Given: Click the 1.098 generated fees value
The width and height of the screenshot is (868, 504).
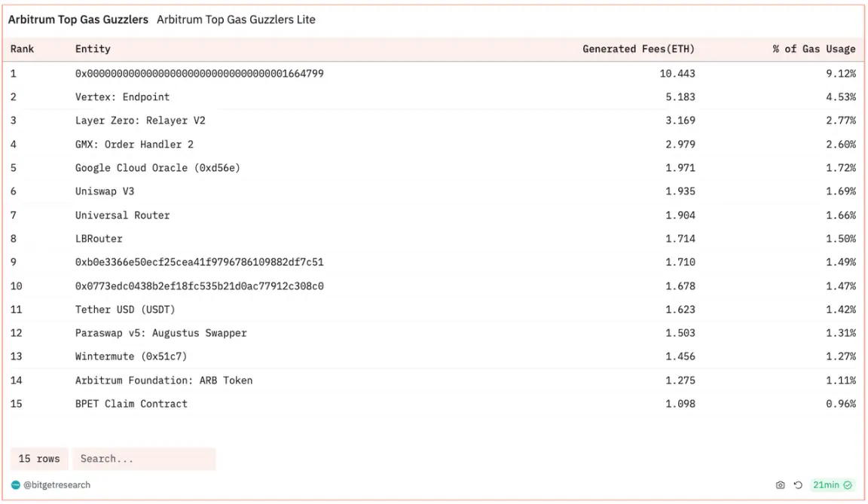Looking at the screenshot, I should [680, 404].
